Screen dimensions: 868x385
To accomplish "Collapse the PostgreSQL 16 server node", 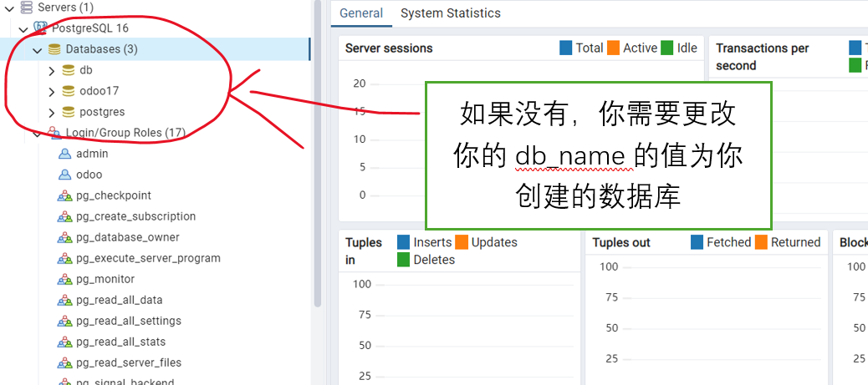I will [x=23, y=28].
